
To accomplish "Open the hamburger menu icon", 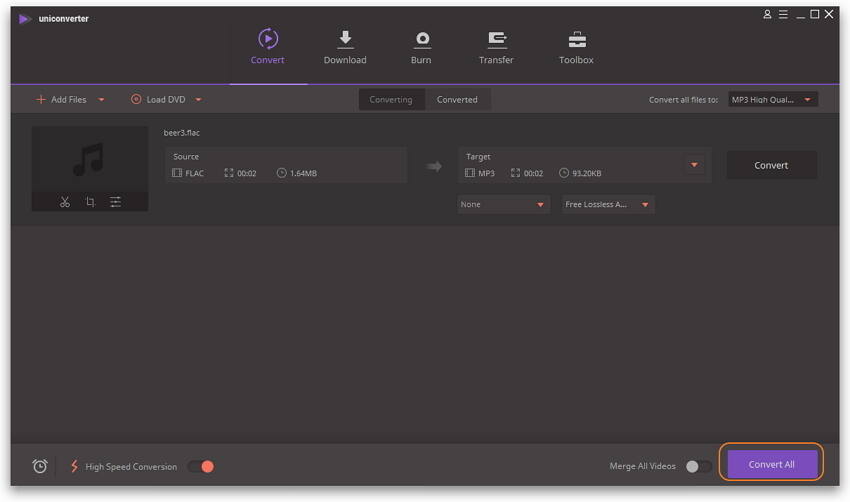I will [x=783, y=15].
